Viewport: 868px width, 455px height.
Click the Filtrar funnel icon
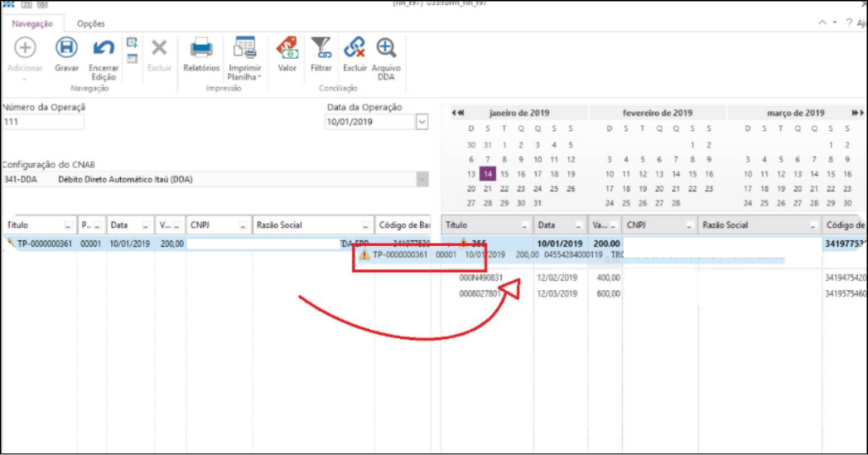[321, 48]
